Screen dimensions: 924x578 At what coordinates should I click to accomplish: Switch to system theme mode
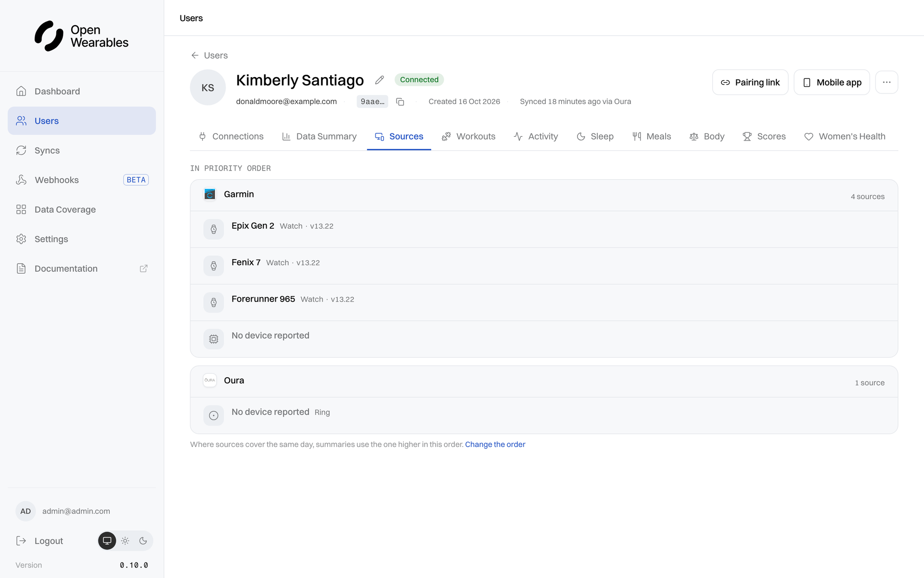[107, 540]
